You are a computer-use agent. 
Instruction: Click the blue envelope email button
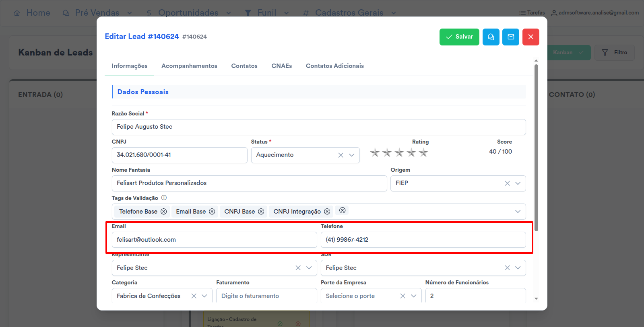[x=510, y=37]
